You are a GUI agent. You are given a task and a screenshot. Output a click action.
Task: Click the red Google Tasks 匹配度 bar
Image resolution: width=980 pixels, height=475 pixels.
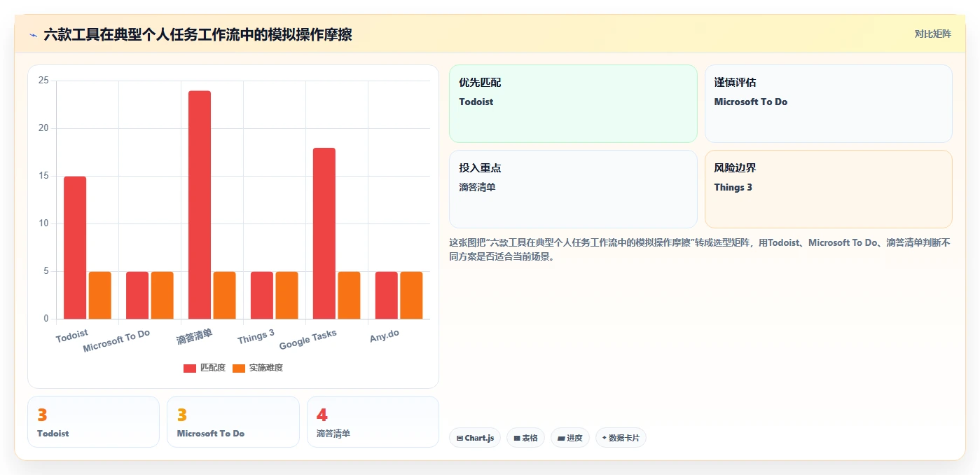(x=324, y=233)
